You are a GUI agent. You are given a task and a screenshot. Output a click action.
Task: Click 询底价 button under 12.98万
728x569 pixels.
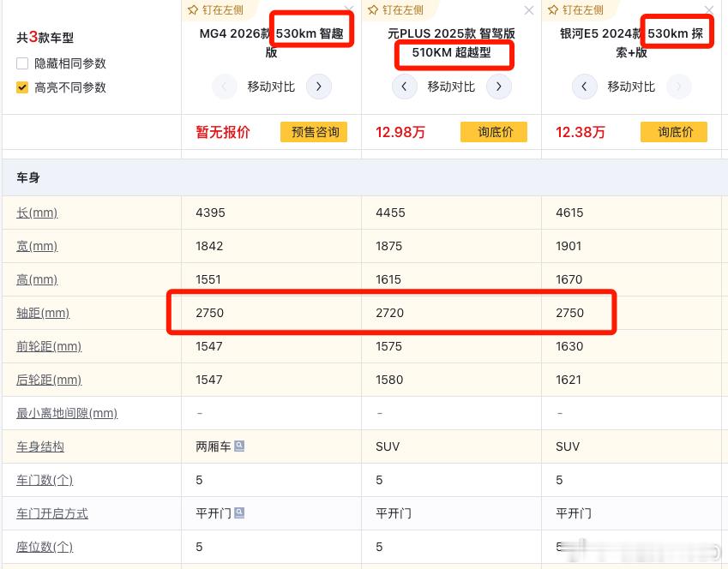(x=494, y=132)
